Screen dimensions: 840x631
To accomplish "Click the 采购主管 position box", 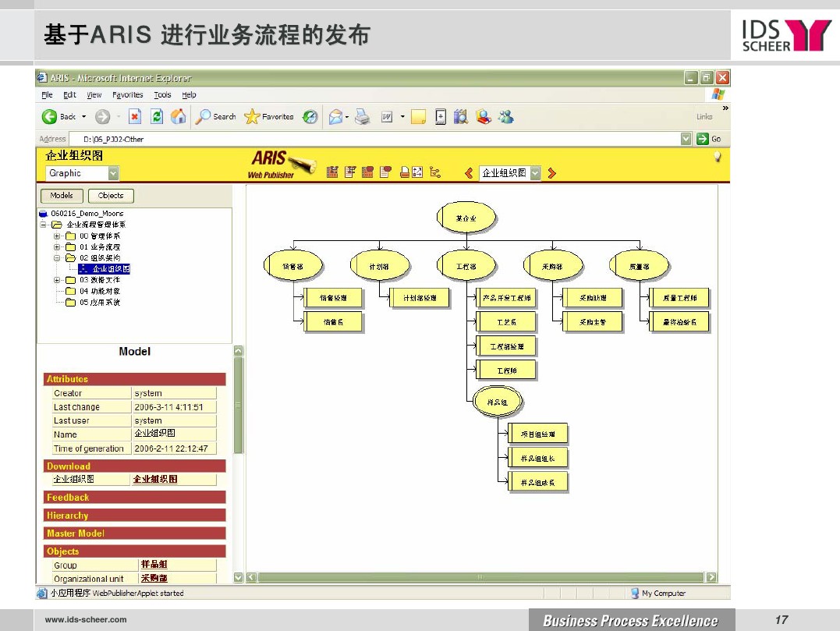I will point(593,322).
